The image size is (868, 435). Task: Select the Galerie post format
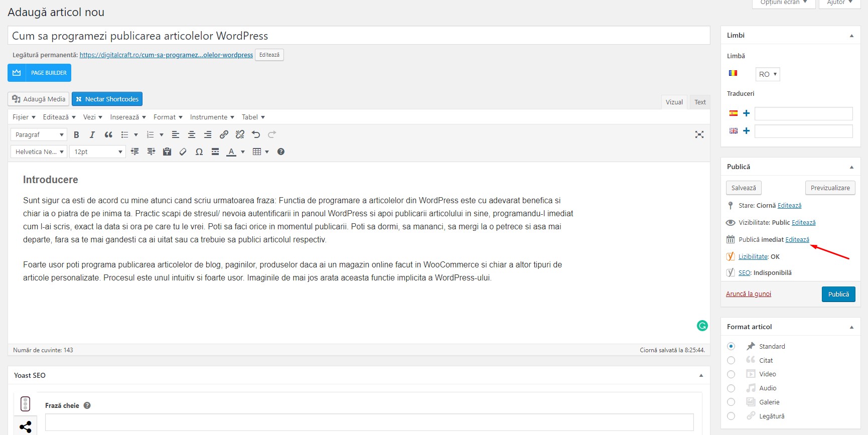[731, 402]
